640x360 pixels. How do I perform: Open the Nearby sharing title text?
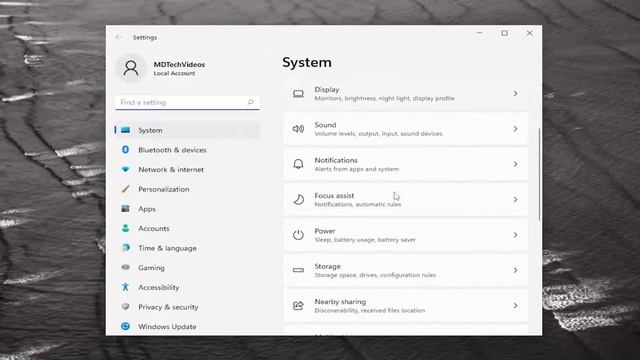tap(340, 302)
